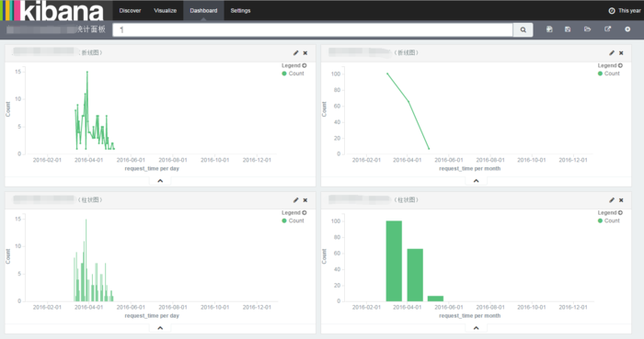Click 'request_time per month' label on top-right chart
Screen dimensions: 644x339
coord(470,168)
